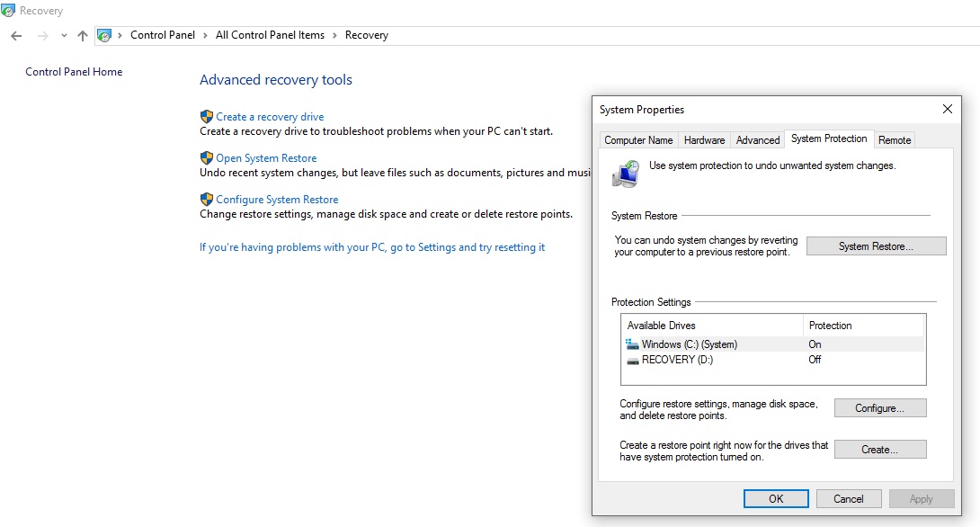Click the resetting PC Settings link
980x527 pixels.
coord(372,247)
